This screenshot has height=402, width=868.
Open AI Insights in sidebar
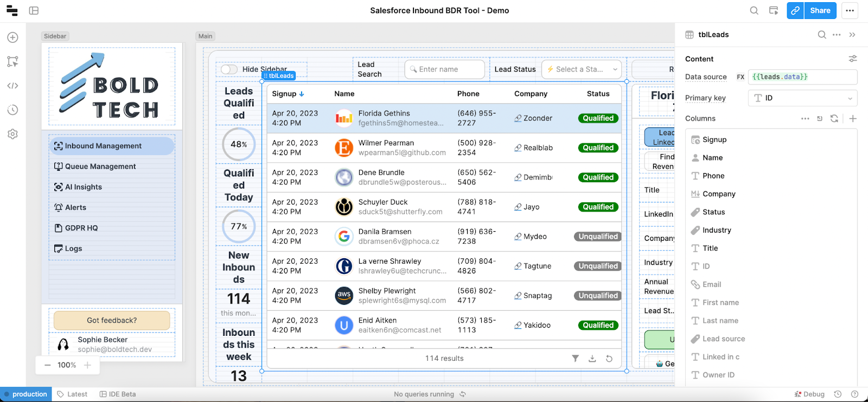point(112,187)
